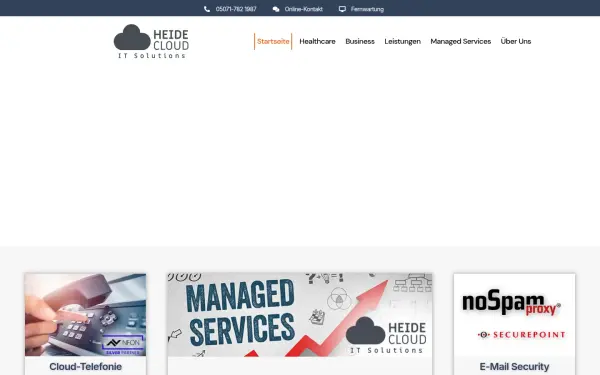Select the Startseite menu item
600x375 pixels.
tap(273, 41)
